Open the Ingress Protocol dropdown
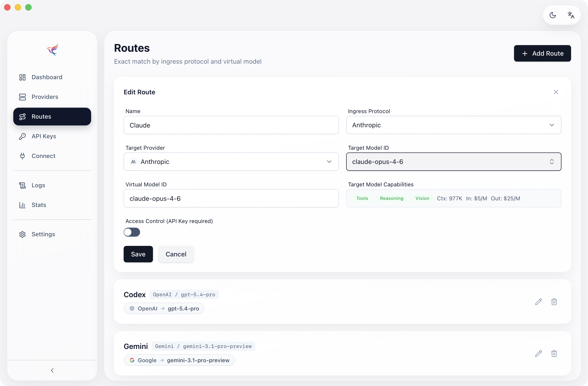The image size is (588, 386). pyautogui.click(x=454, y=125)
